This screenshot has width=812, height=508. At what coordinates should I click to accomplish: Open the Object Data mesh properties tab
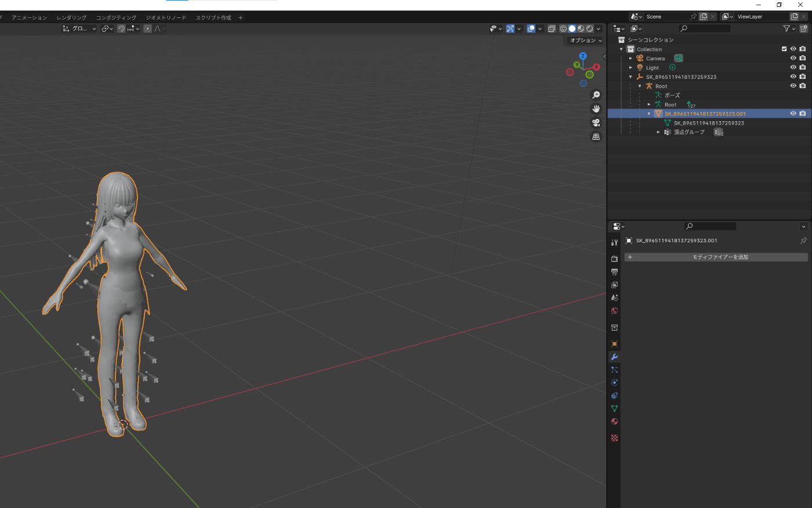pos(614,409)
